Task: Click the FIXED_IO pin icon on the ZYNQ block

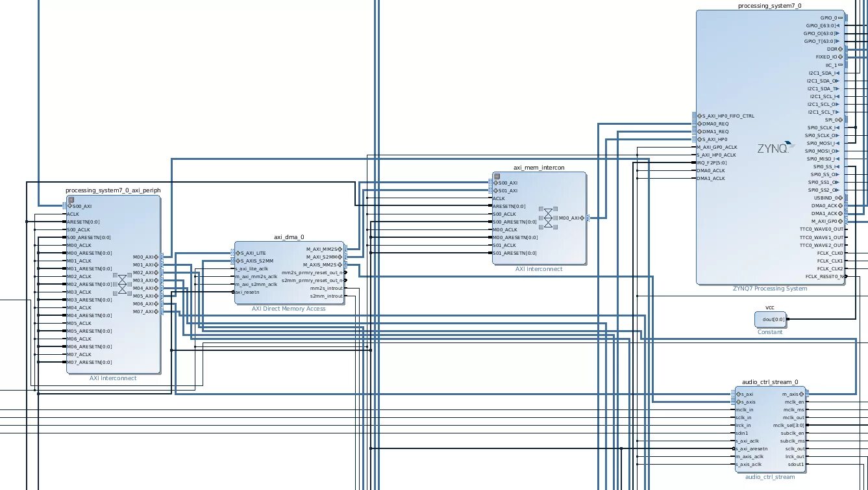Action: tap(839, 57)
